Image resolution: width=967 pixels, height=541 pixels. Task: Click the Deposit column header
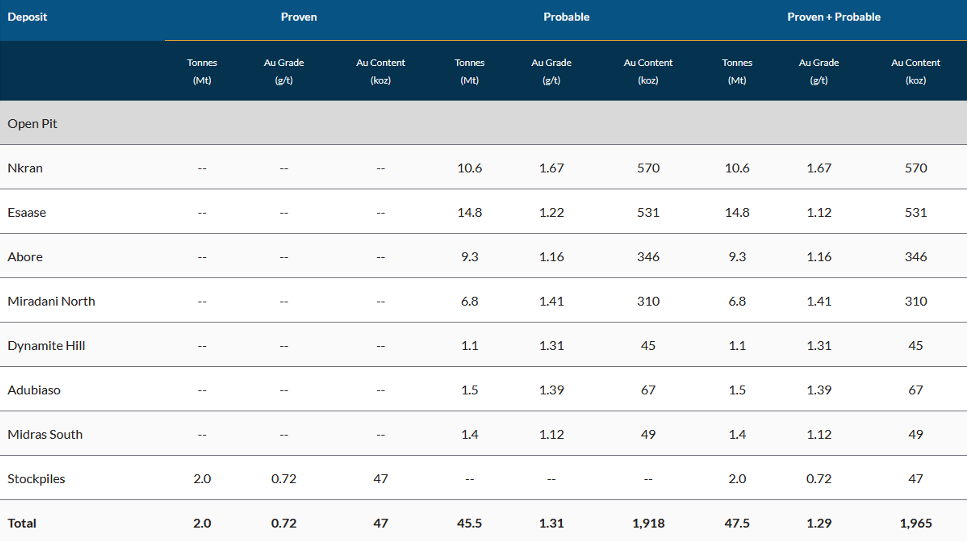[x=28, y=17]
